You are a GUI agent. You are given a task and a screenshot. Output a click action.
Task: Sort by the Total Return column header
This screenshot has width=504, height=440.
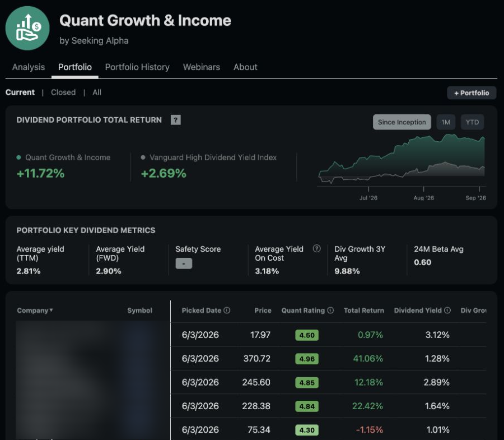364,311
